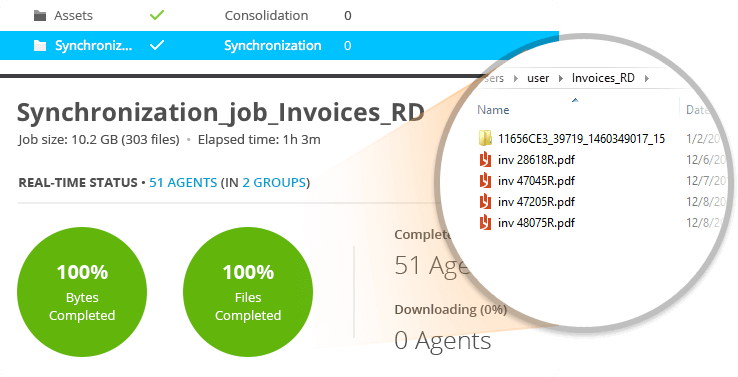
Task: Click the 100% Files Completed indicator
Action: click(x=248, y=292)
